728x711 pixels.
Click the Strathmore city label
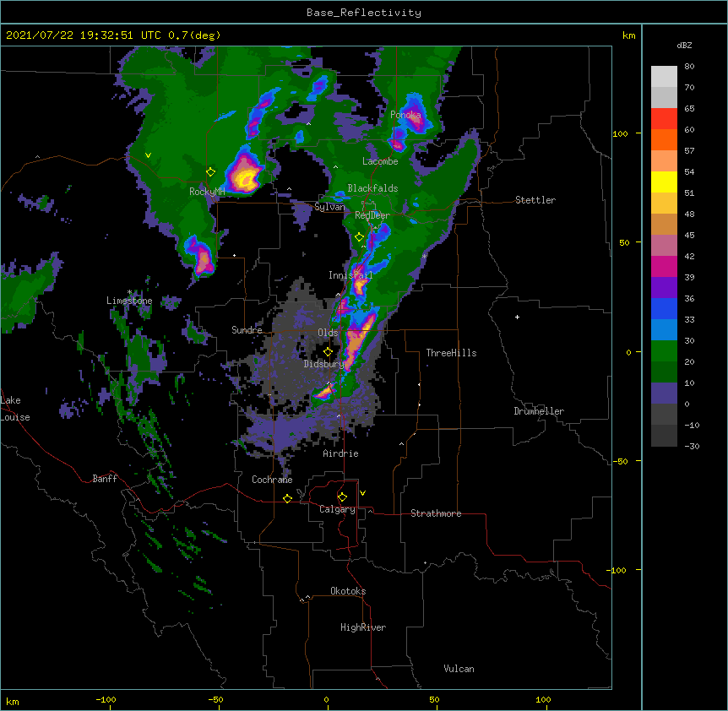pos(436,513)
